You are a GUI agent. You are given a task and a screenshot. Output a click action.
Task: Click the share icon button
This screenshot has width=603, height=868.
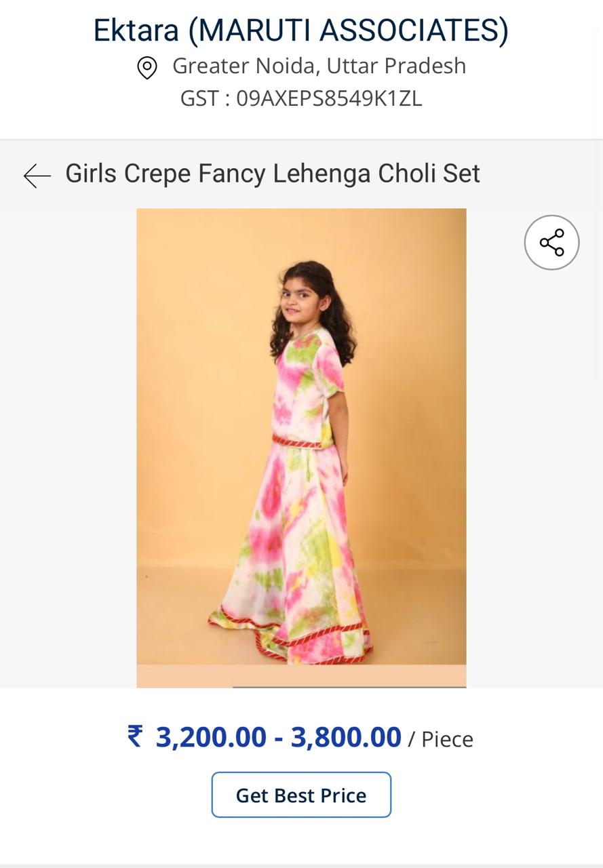click(551, 243)
